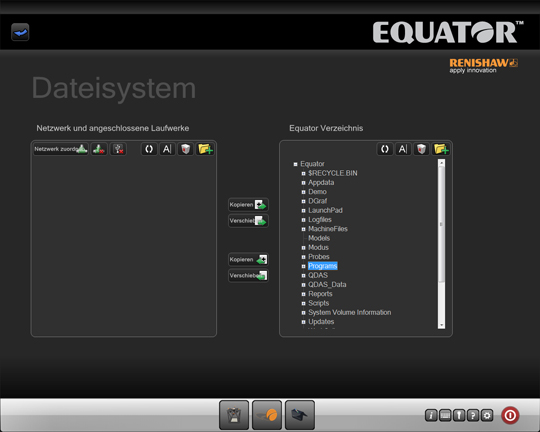Select the MachineFiles folder

tap(328, 229)
